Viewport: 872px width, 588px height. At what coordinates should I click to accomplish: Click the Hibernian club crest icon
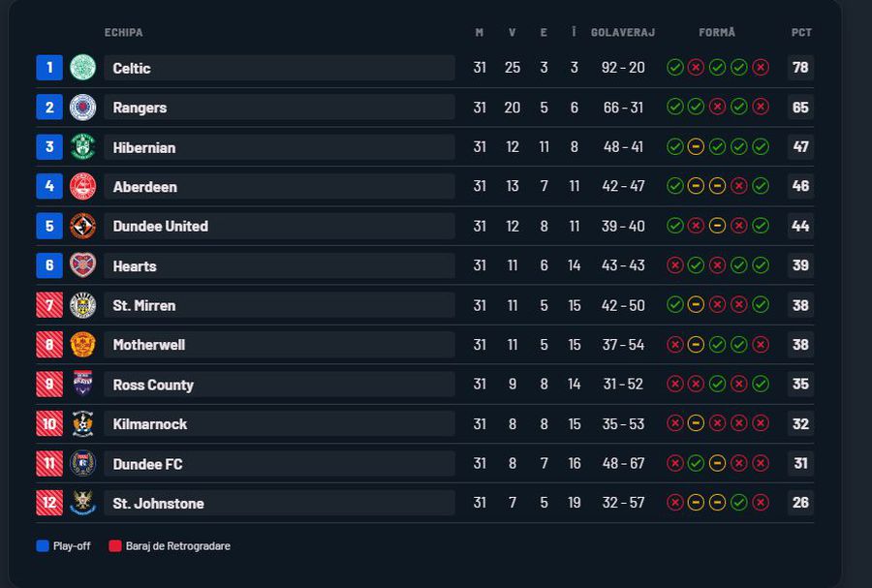[x=83, y=146]
